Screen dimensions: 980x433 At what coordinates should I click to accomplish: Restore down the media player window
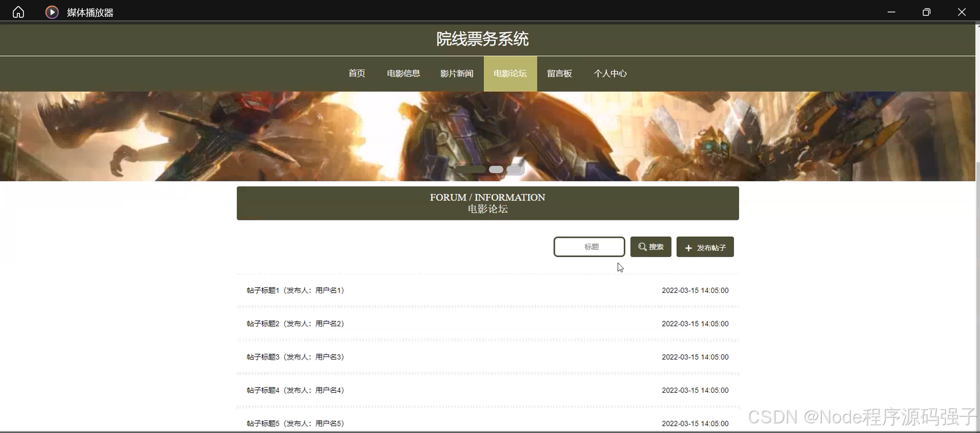(926, 12)
